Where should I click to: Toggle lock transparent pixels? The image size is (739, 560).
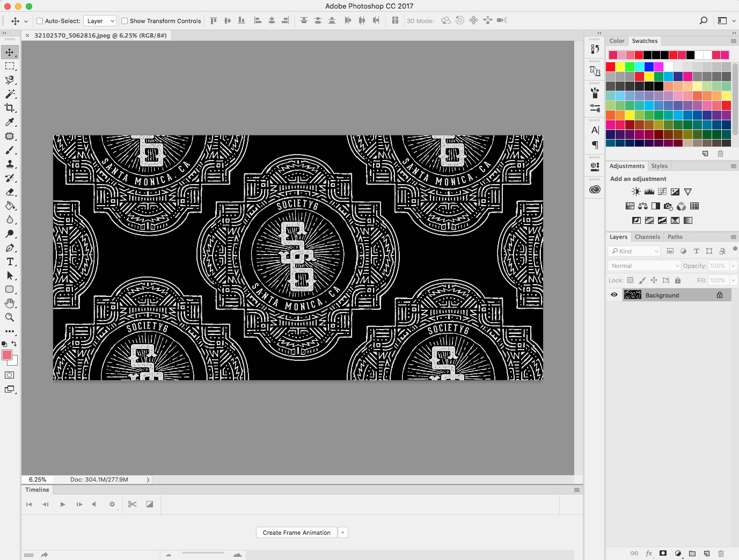pos(631,280)
